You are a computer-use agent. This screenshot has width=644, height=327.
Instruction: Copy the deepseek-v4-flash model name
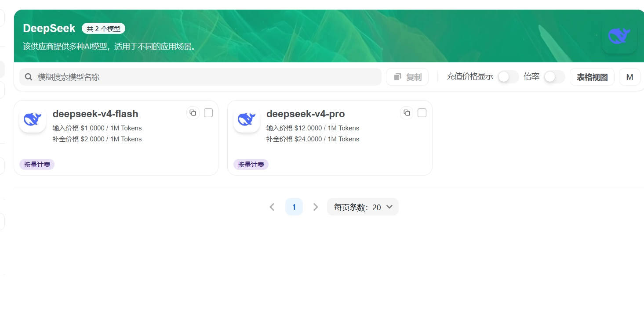[193, 113]
